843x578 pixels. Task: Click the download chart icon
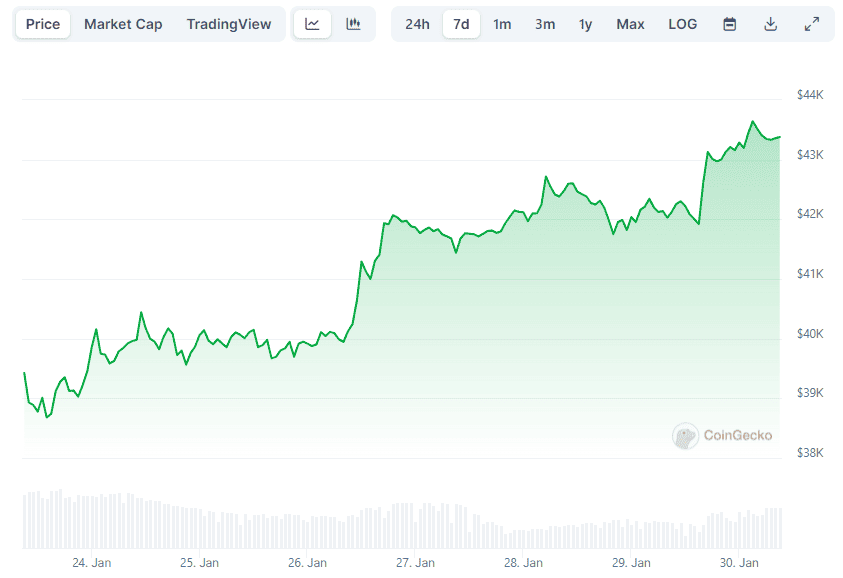pyautogui.click(x=770, y=23)
